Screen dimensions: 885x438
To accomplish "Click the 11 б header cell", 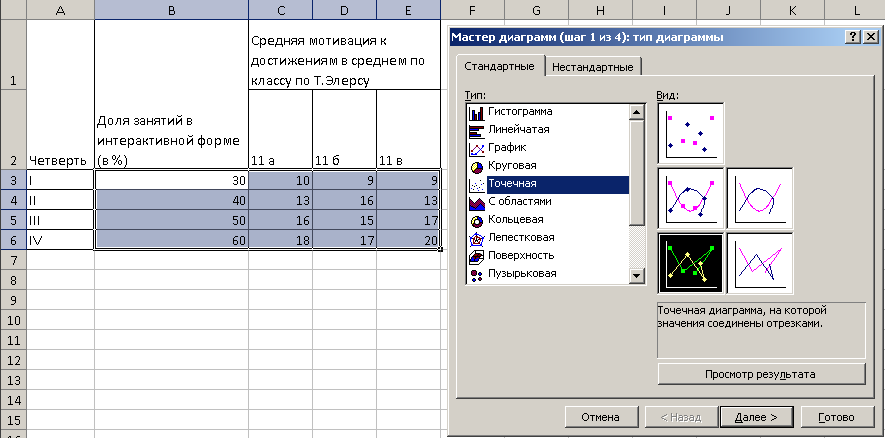I will [344, 129].
